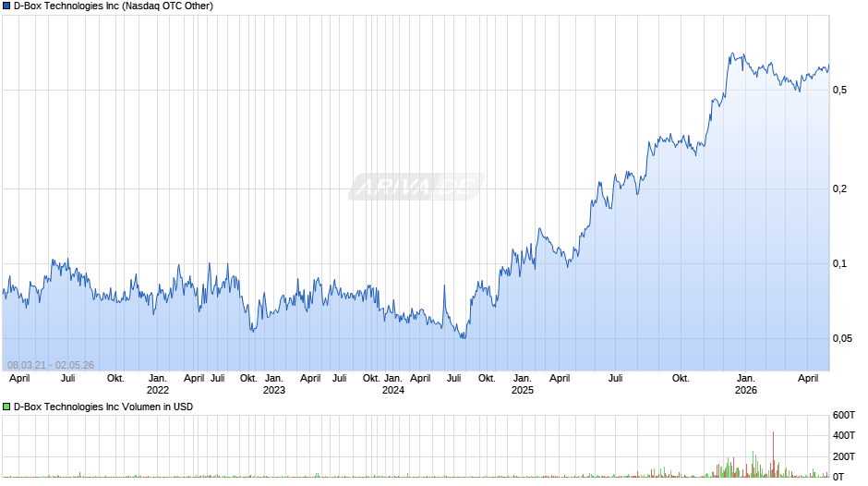Click the 'Jan. 2024' time axis label

point(393,384)
